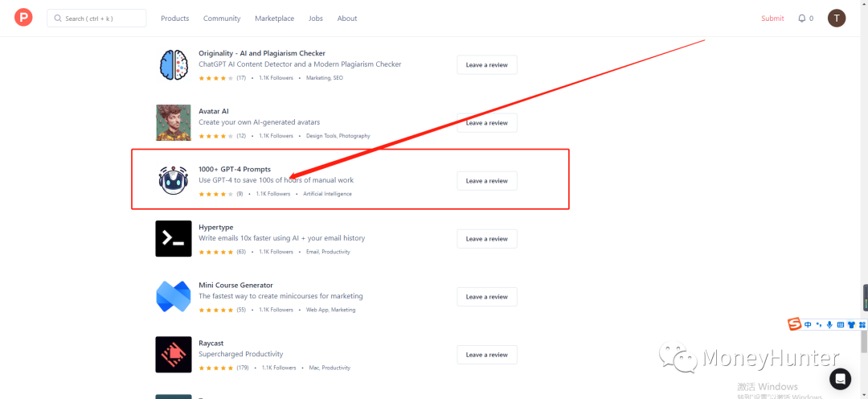Screen dimensions: 868x399
Task: Click the Search input field
Action: (x=96, y=19)
